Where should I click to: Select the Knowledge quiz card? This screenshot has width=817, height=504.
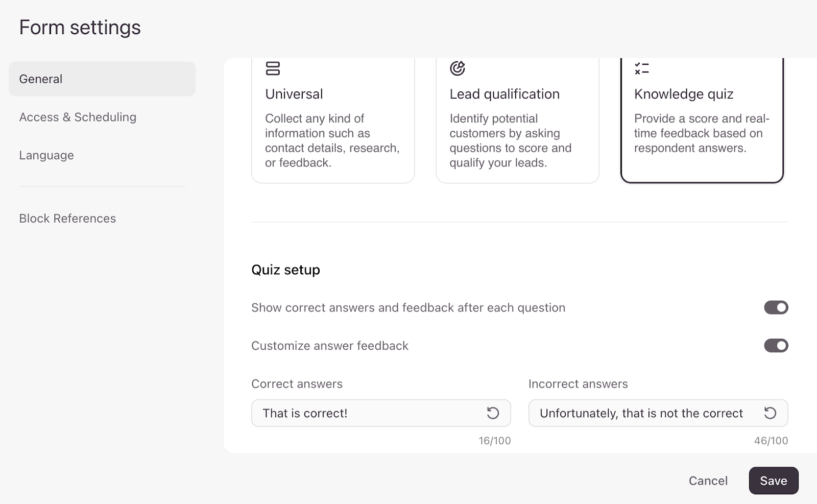coord(702,121)
